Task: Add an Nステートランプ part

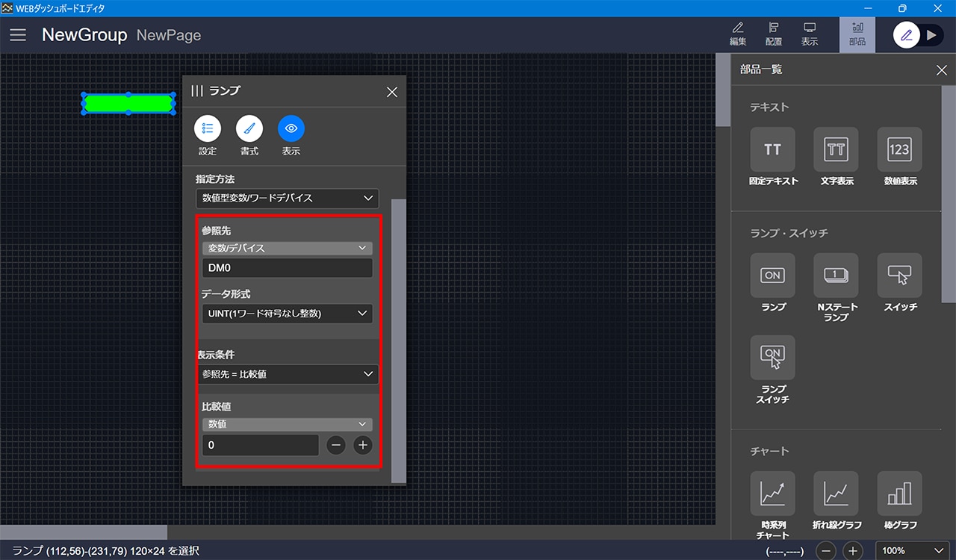Action: [x=836, y=276]
